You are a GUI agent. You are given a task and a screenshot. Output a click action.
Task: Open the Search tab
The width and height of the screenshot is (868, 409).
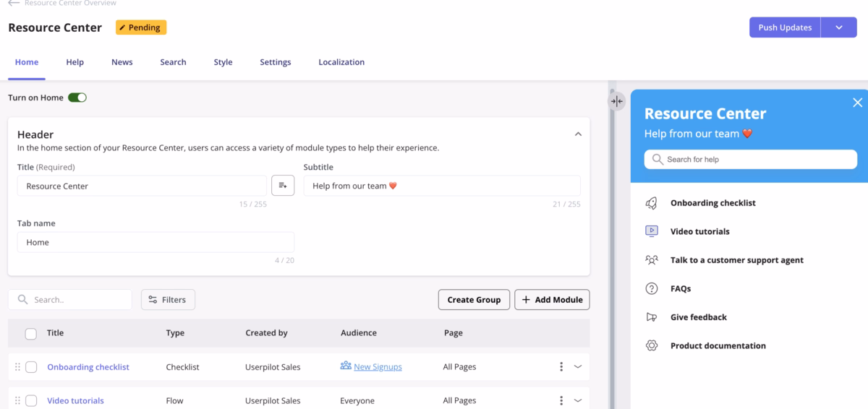pyautogui.click(x=173, y=62)
